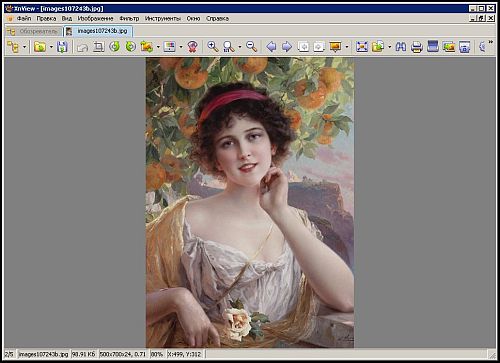This screenshot has width=500, height=363.
Task: Click the 80% zoom level in status bar
Action: click(x=157, y=354)
